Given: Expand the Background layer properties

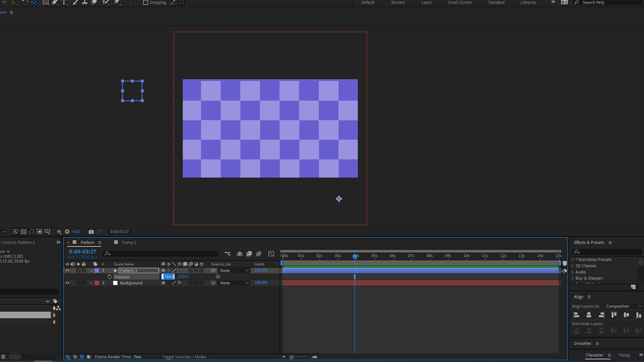Looking at the screenshot, I should (x=91, y=283).
